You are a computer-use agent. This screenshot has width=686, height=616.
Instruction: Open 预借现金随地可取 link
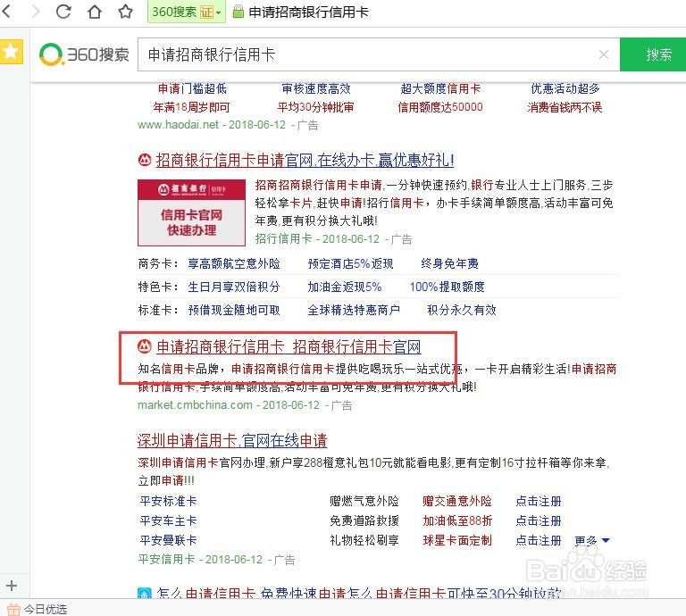[x=234, y=310]
